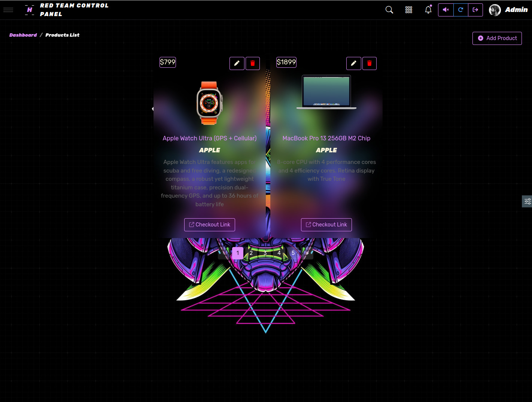Delete the MacBook Pro 13 product
The width and height of the screenshot is (532, 402).
coord(370,63)
